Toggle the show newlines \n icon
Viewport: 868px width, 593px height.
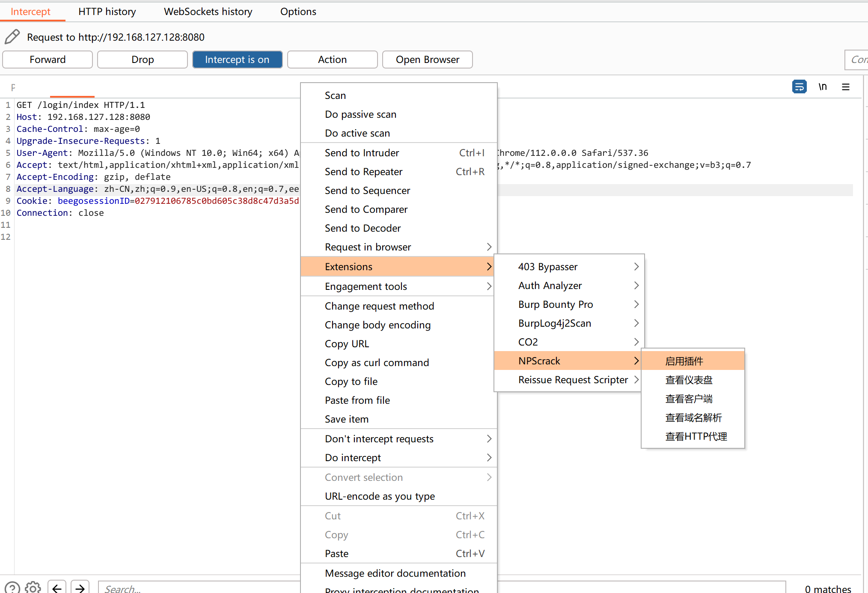coord(822,87)
